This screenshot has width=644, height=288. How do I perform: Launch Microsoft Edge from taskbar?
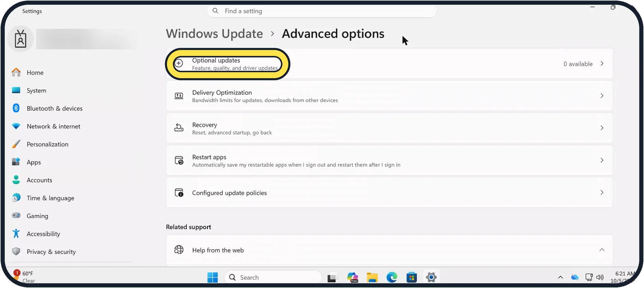pos(392,278)
